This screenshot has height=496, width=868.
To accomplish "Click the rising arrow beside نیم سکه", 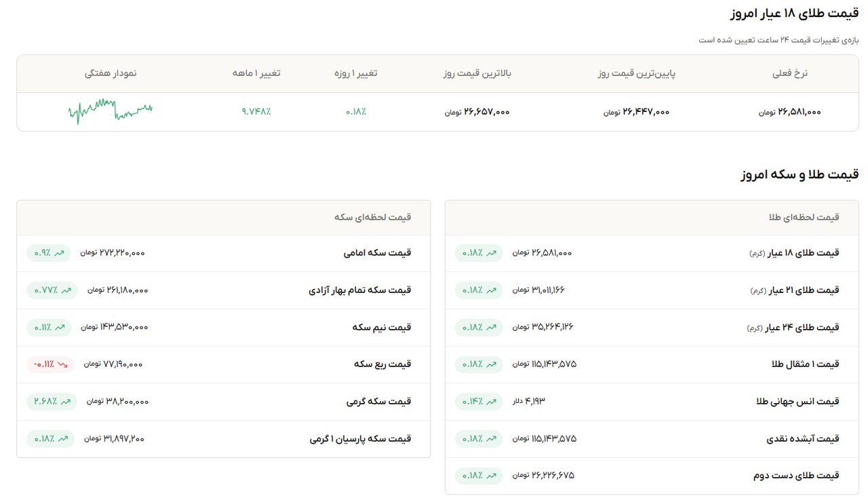I will pyautogui.click(x=60, y=327).
